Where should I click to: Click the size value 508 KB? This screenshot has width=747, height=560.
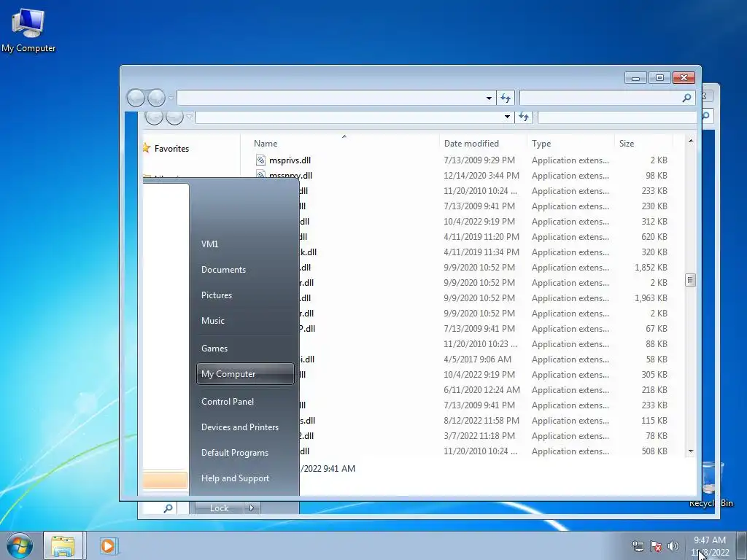click(x=654, y=451)
